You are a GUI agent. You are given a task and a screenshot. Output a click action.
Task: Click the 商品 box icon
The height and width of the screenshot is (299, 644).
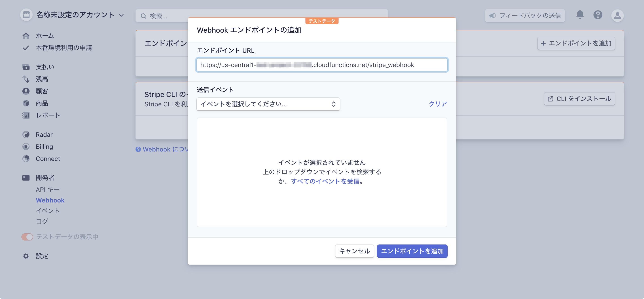(26, 103)
